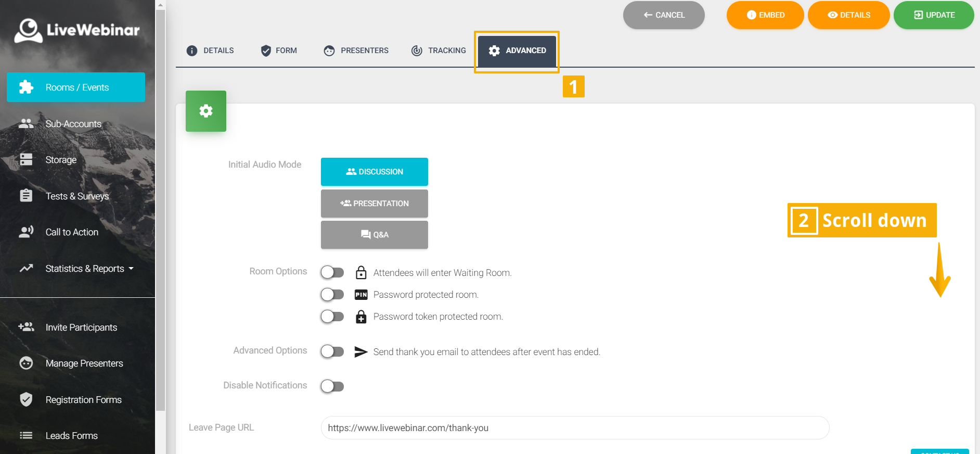Viewport: 980px width, 454px height.
Task: Open Leads Forms list icon
Action: tap(26, 436)
